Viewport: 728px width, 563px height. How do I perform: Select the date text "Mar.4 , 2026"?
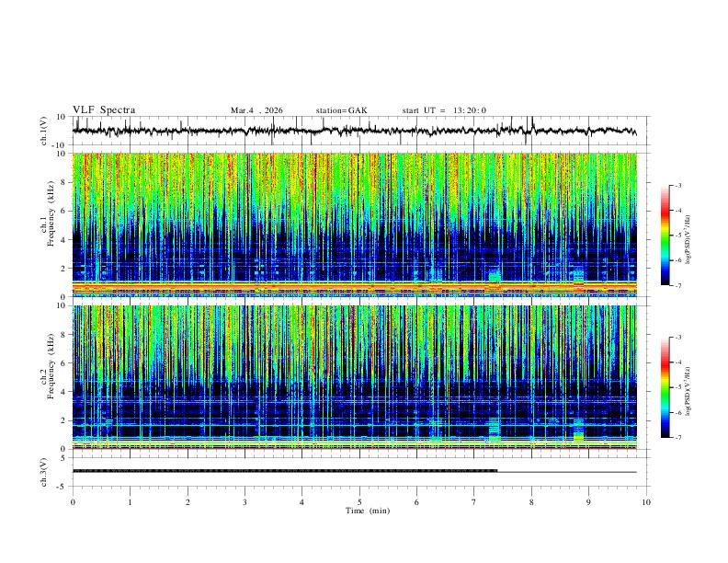(256, 110)
